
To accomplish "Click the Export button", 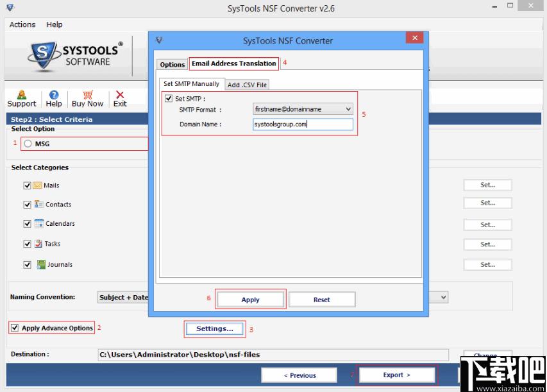I will tap(397, 375).
